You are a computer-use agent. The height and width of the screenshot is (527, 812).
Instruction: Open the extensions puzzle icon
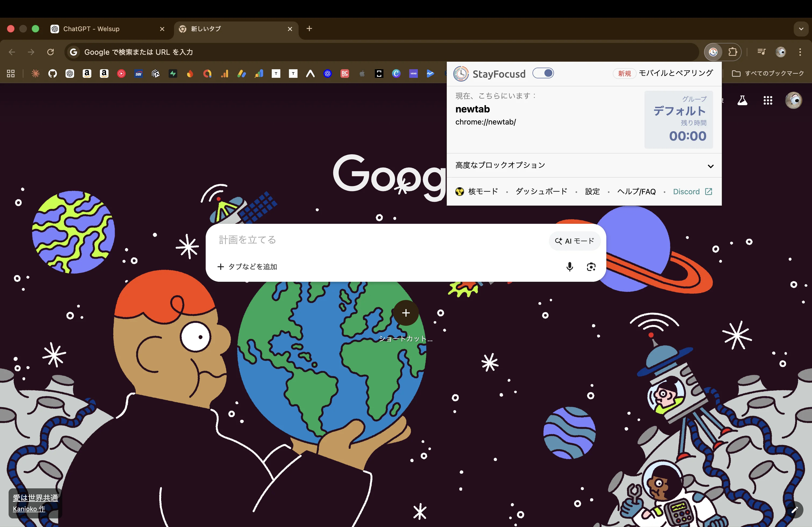pos(733,52)
